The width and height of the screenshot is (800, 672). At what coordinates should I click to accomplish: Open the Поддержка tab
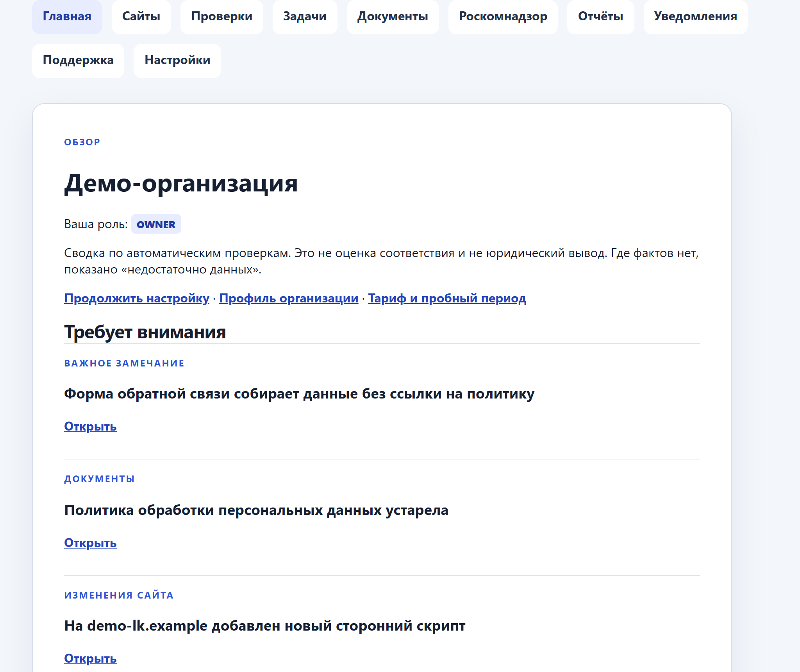click(x=78, y=61)
